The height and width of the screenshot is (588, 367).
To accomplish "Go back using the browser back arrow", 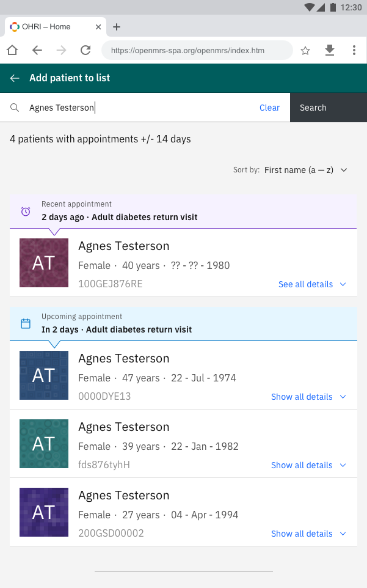I will (37, 51).
